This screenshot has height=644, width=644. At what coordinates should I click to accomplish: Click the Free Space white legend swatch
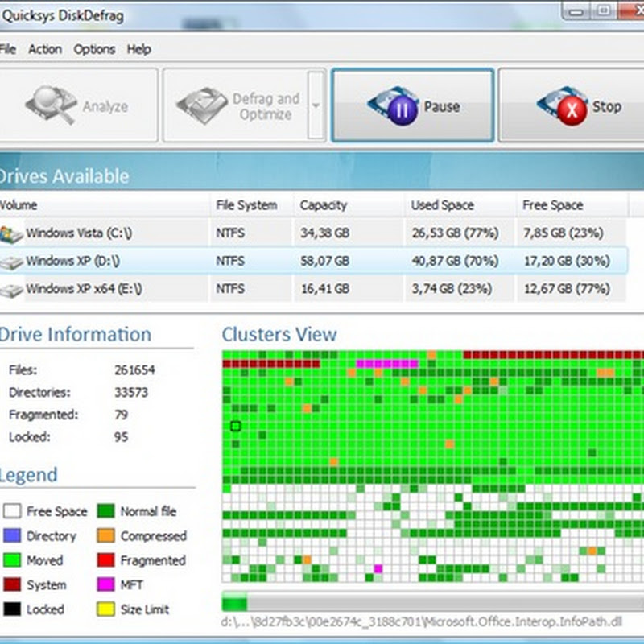pyautogui.click(x=12, y=511)
